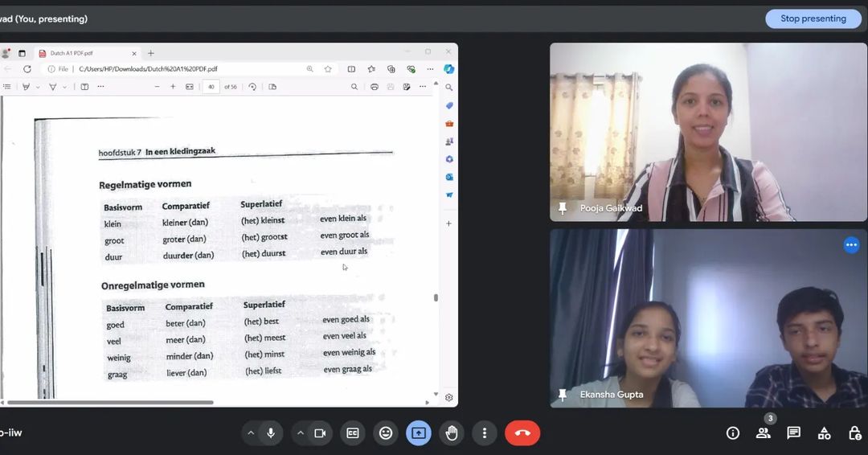
Task: Open sidebar search icon
Action: tap(449, 88)
